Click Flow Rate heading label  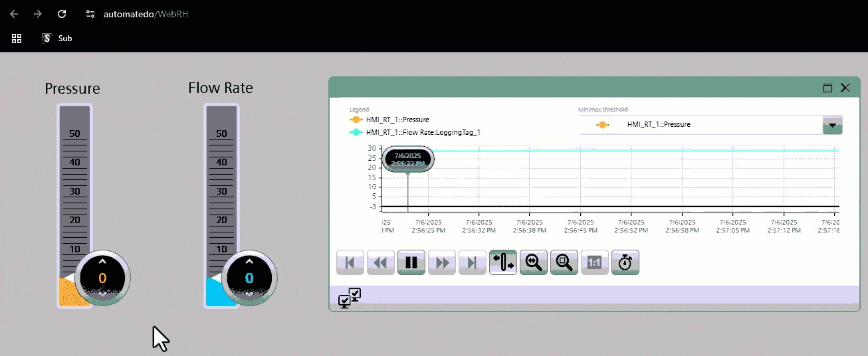tap(221, 88)
